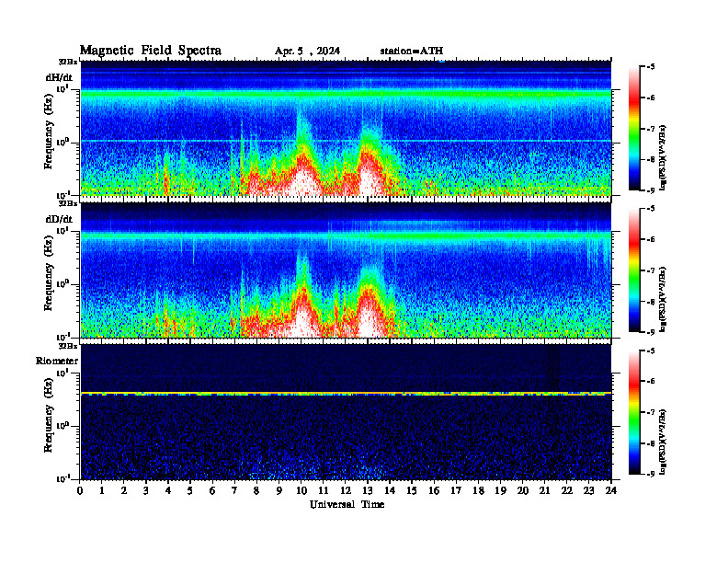This screenshot has width=728, height=563.
Task: Click hour 11 on the Universal Time axis
Action: point(324,491)
